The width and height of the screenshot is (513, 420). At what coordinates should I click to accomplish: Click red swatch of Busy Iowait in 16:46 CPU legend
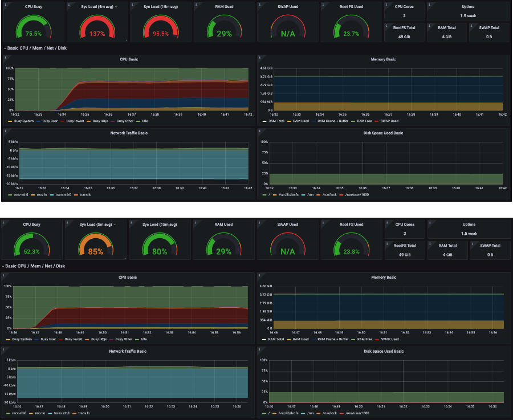pos(61,340)
